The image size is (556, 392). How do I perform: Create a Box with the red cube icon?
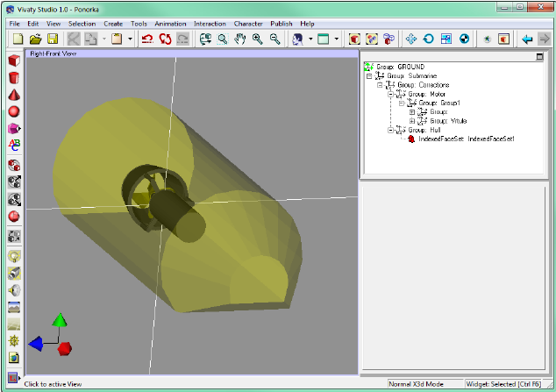(14, 61)
